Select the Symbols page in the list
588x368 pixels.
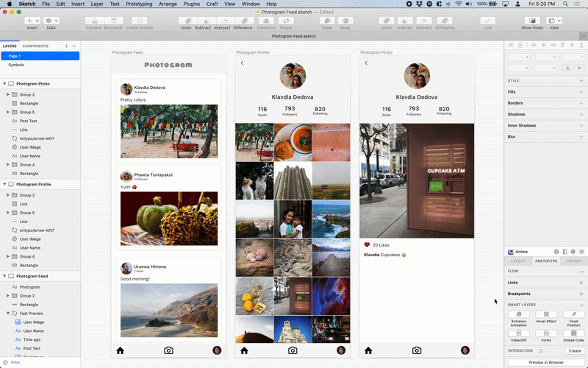point(16,65)
